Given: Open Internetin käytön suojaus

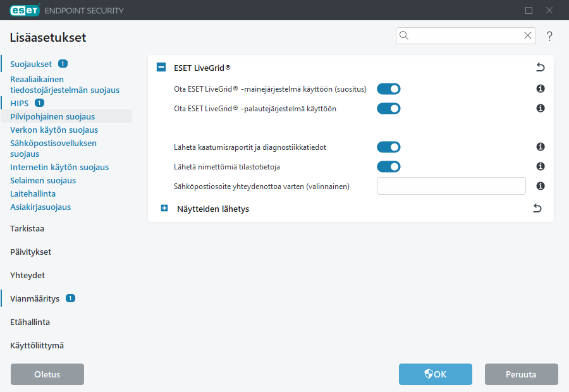Looking at the screenshot, I should [x=59, y=168].
